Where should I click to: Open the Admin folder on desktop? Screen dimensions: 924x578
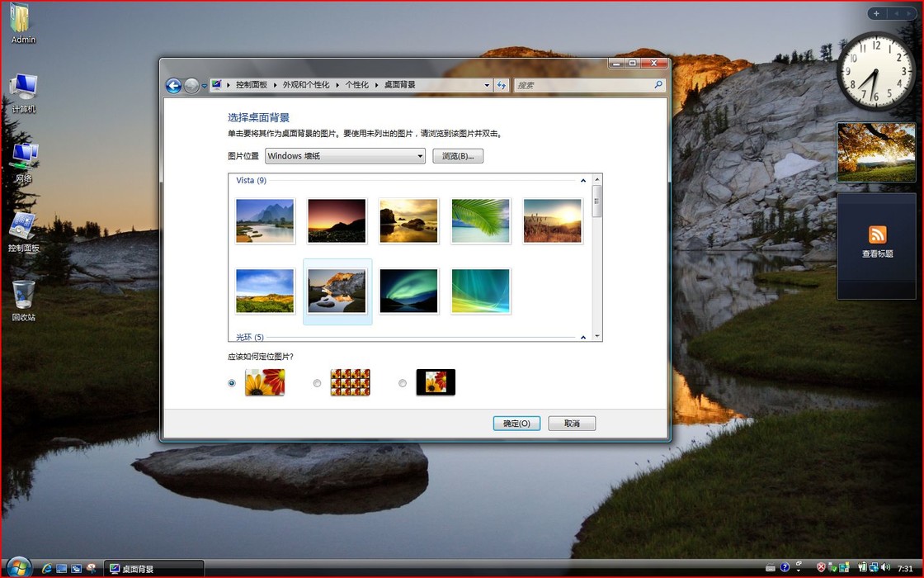click(22, 24)
